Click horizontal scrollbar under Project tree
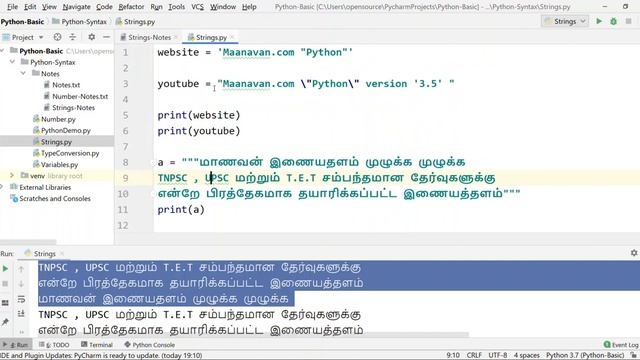640x360 pixels. (28, 242)
